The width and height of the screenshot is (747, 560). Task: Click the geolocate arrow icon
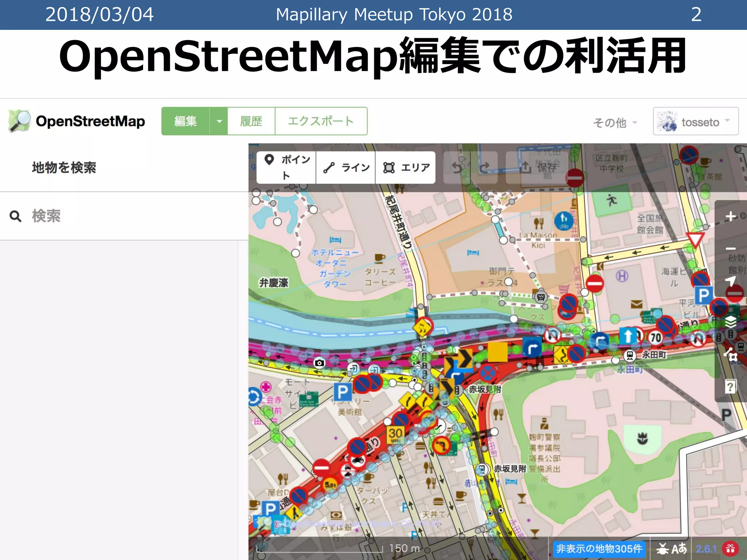tap(730, 281)
